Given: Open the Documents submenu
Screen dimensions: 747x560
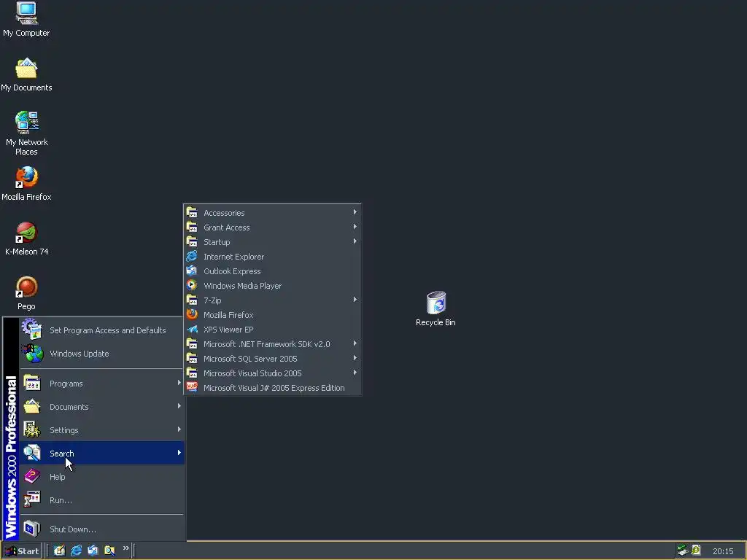Looking at the screenshot, I should tap(101, 407).
